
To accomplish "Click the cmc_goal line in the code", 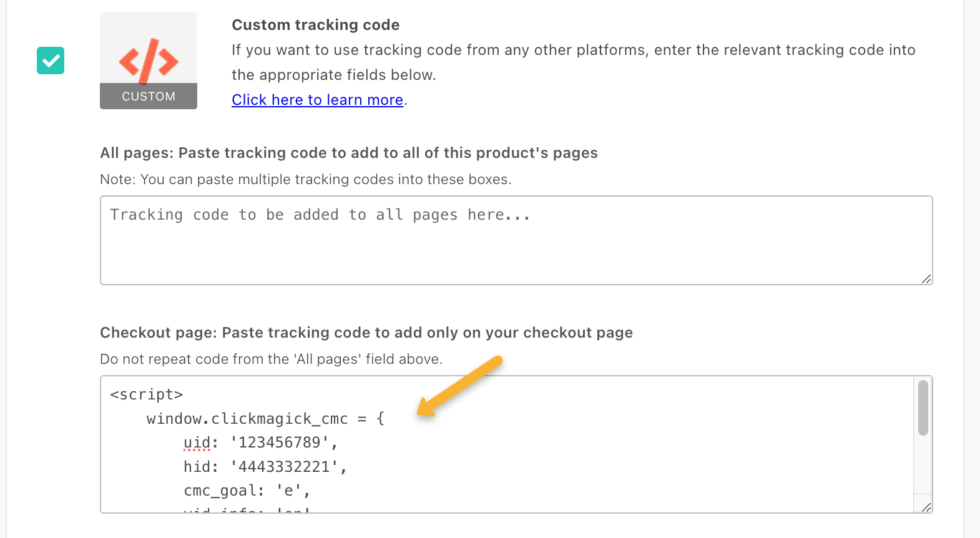I will click(x=247, y=491).
